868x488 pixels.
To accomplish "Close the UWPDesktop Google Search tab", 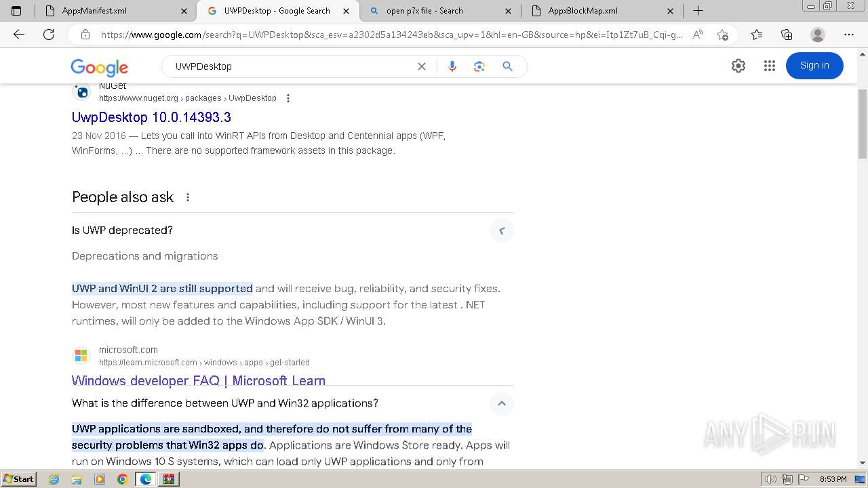I will [347, 11].
